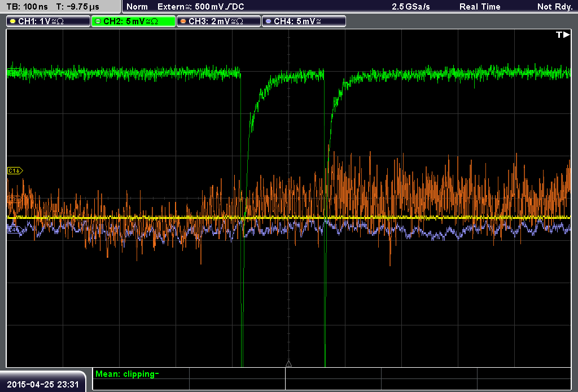The height and width of the screenshot is (392, 578).
Task: Click the TB: 100 ns timebase readout
Action: coord(27,7)
